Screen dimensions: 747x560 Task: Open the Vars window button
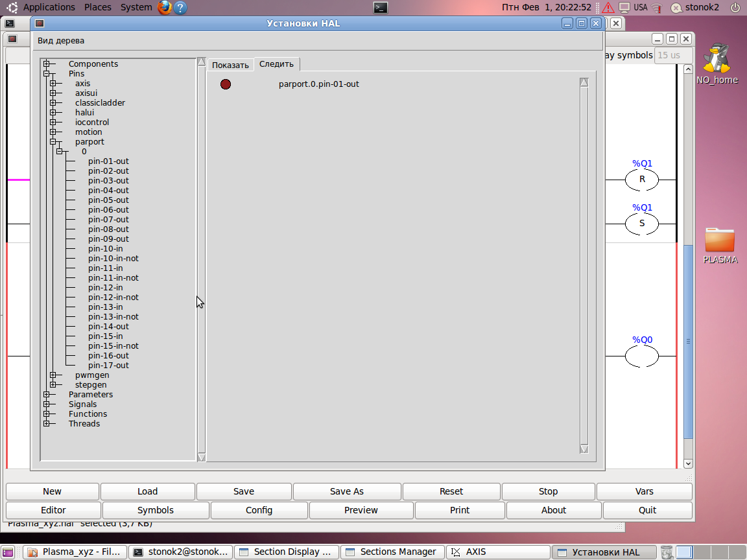(x=644, y=491)
